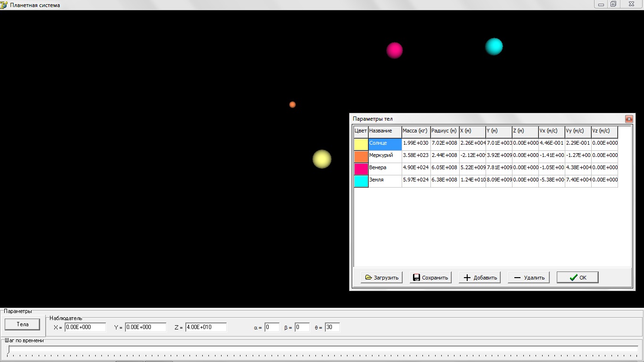Click the Vz (м/с) column header
Viewport: 644px width, 362px height.
[x=604, y=132]
